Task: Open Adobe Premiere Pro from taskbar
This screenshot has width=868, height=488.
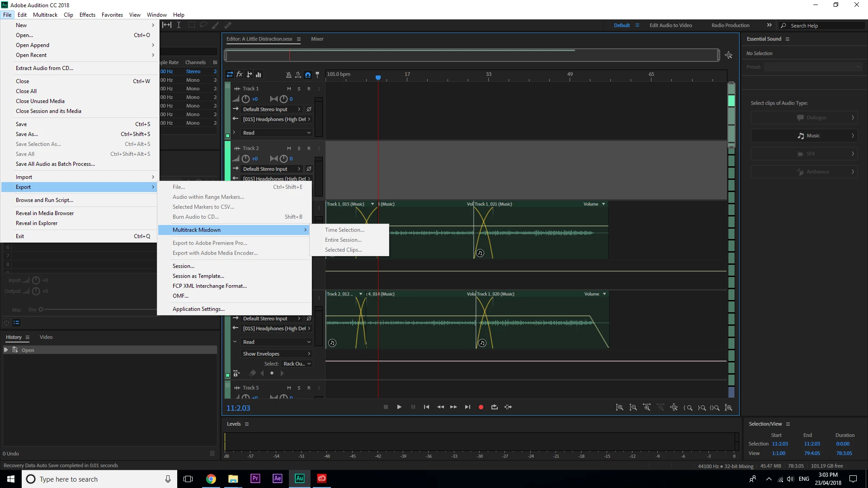Action: tap(255, 479)
